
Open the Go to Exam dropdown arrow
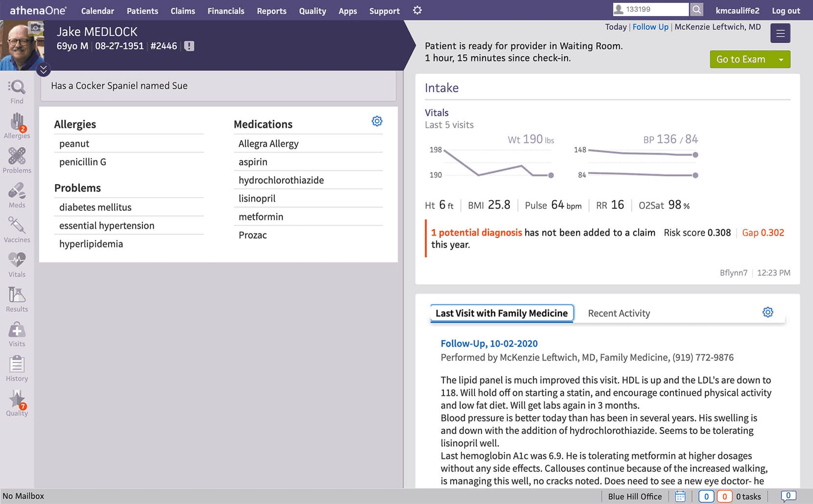[781, 59]
